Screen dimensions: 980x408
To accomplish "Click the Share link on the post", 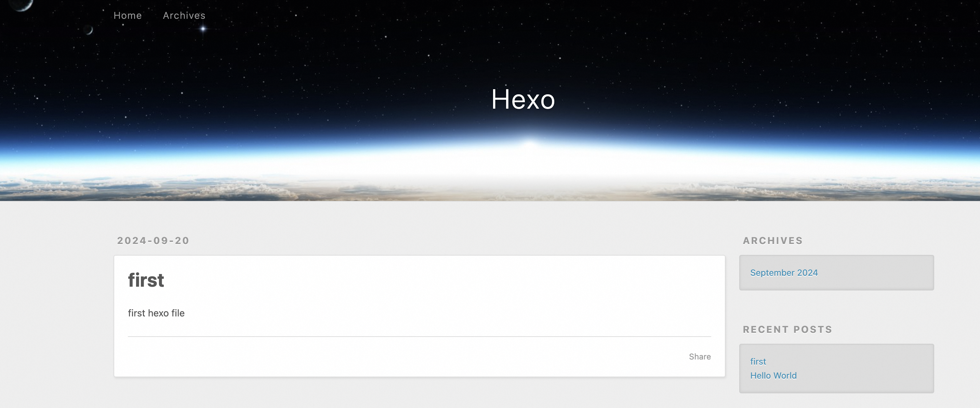I will 700,357.
